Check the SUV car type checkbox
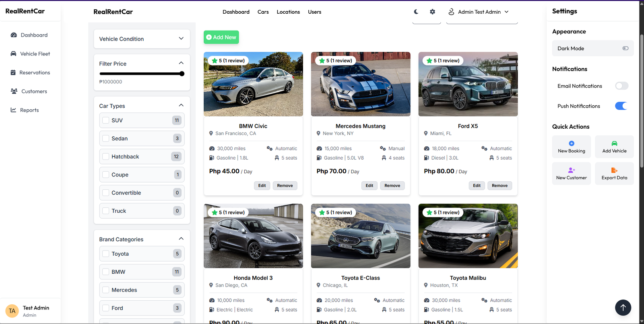Viewport: 644px width, 324px height. tap(106, 120)
